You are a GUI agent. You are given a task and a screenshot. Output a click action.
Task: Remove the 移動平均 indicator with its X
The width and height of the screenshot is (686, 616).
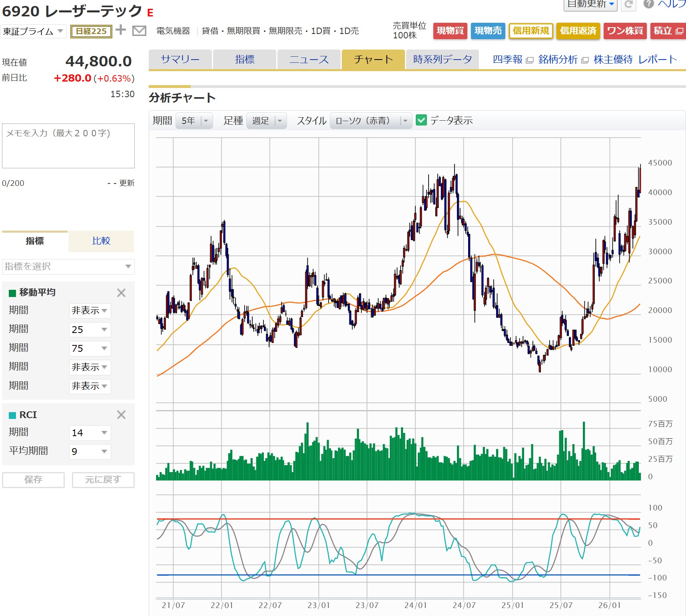click(121, 293)
